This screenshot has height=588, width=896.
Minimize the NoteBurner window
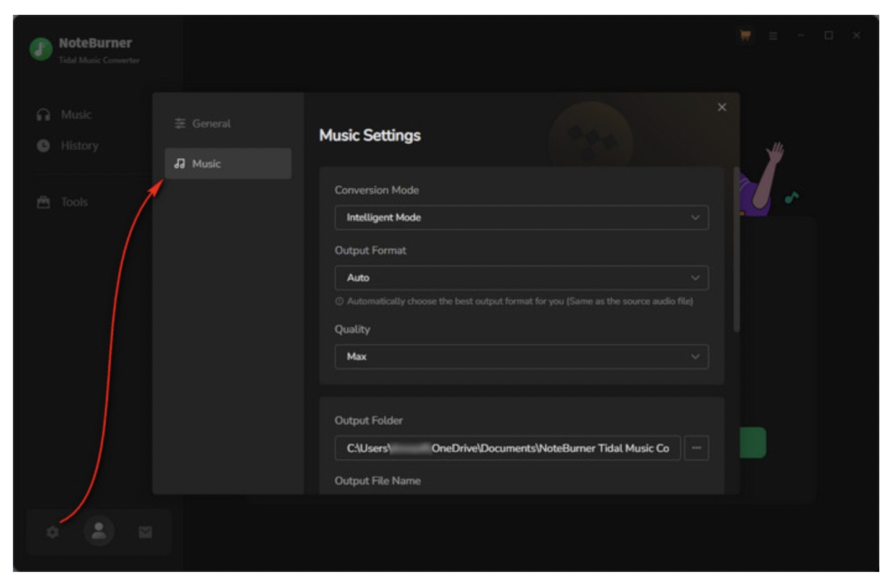[801, 35]
